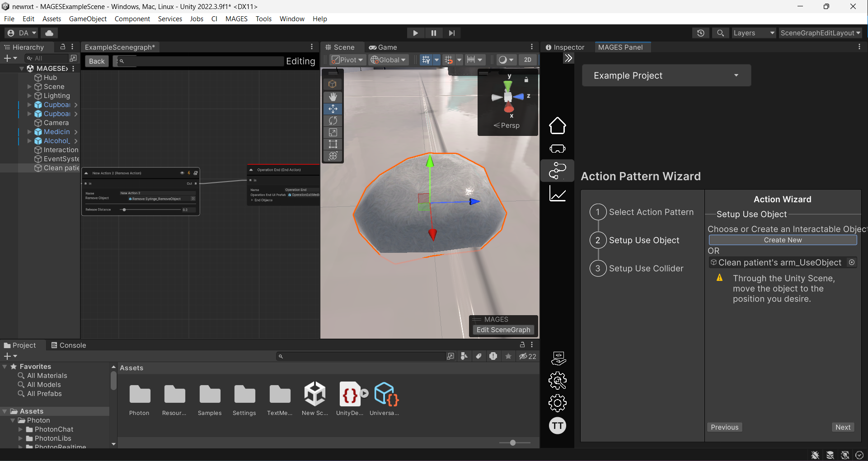Open the Unity cloud services icon

point(49,33)
